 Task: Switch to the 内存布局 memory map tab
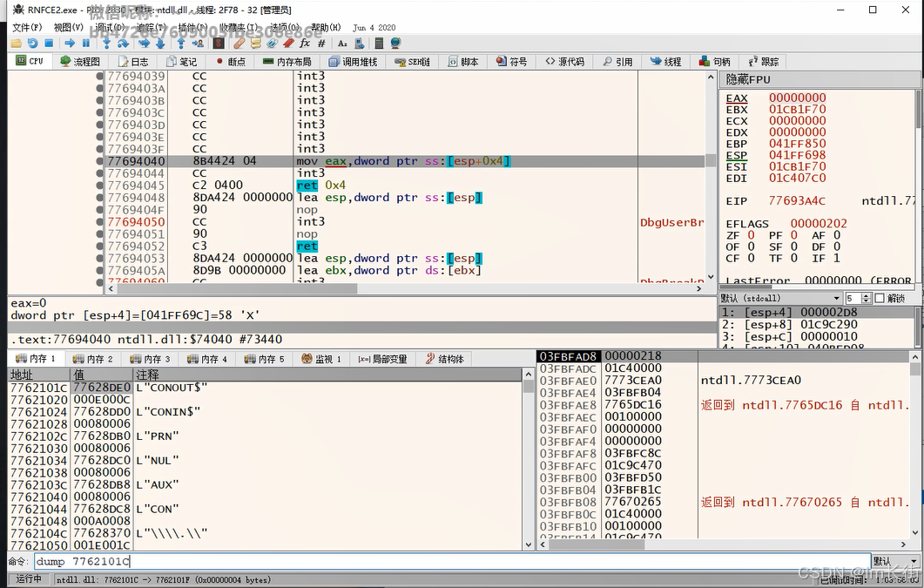287,61
